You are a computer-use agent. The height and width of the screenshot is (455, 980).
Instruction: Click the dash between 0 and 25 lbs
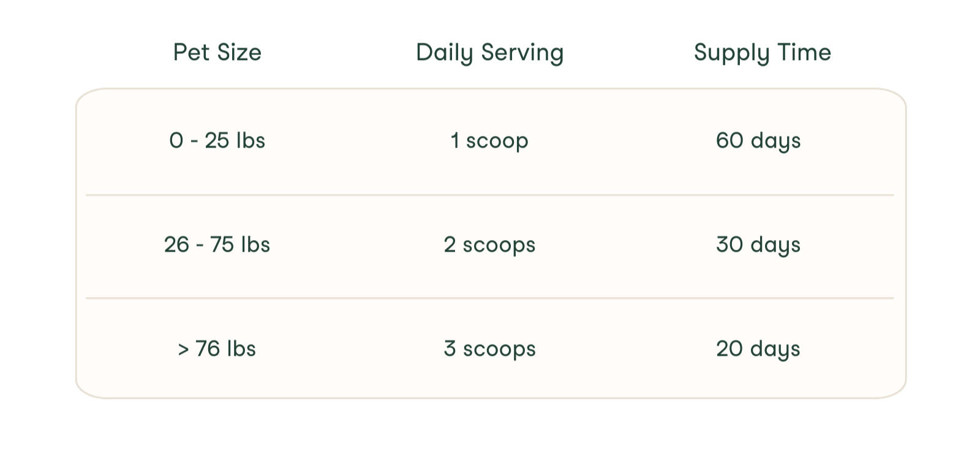coord(194,141)
